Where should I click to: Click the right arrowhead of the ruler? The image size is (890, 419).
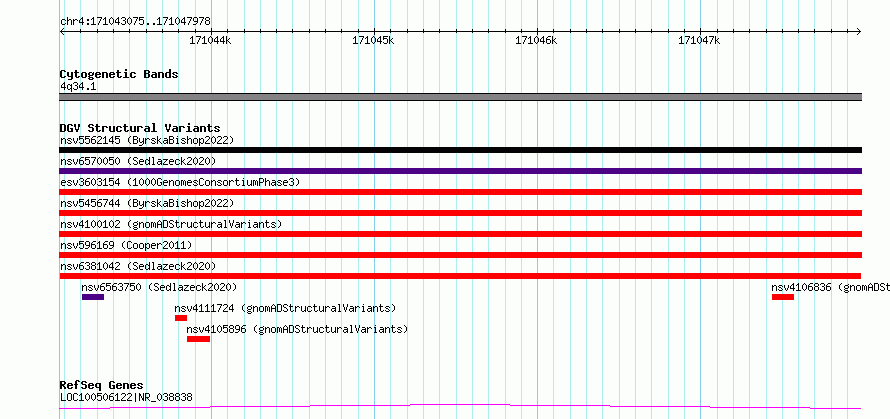[859, 31]
